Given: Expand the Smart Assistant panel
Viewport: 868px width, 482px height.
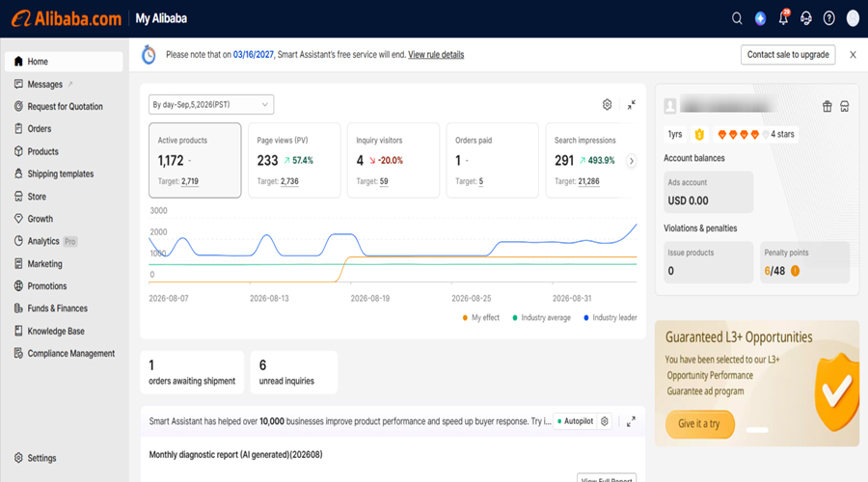Looking at the screenshot, I should (x=631, y=421).
